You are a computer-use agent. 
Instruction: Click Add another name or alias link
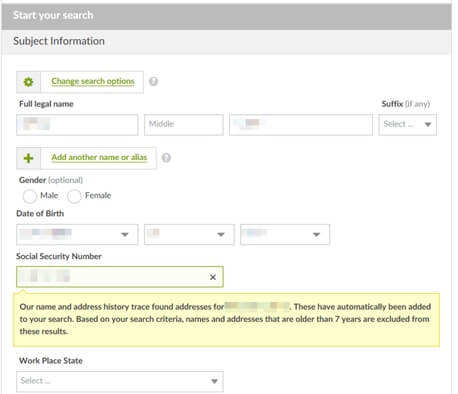[99, 157]
